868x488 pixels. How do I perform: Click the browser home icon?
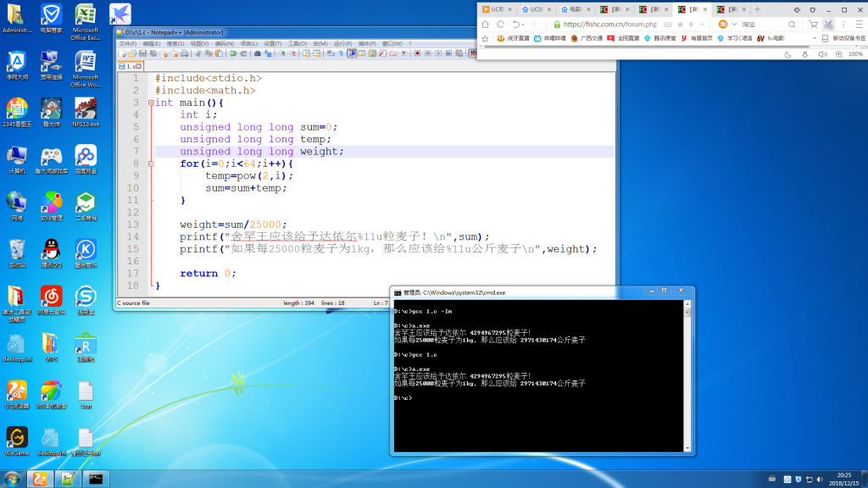(485, 25)
